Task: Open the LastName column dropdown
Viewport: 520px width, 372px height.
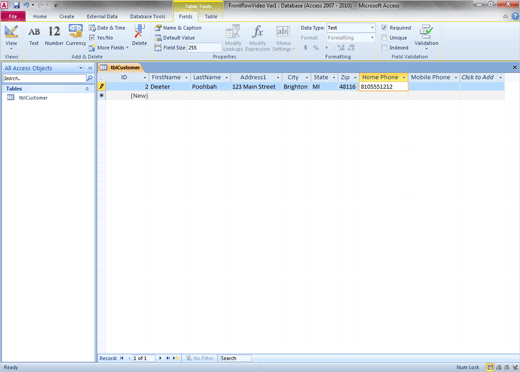Action: coord(227,77)
